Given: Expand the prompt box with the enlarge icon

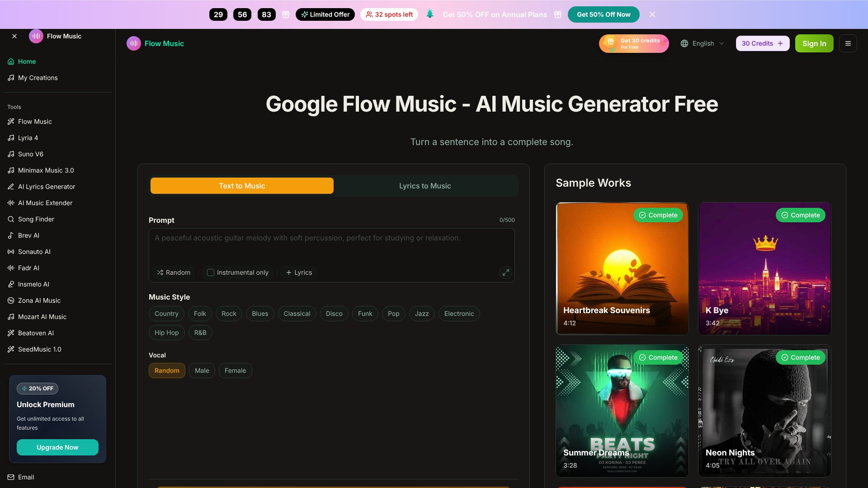Looking at the screenshot, I should [x=506, y=272].
